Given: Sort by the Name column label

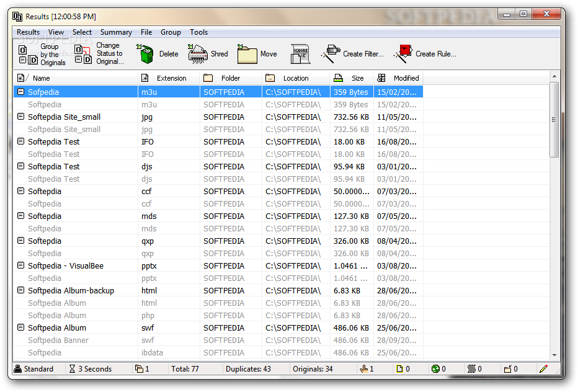Looking at the screenshot, I should [42, 78].
